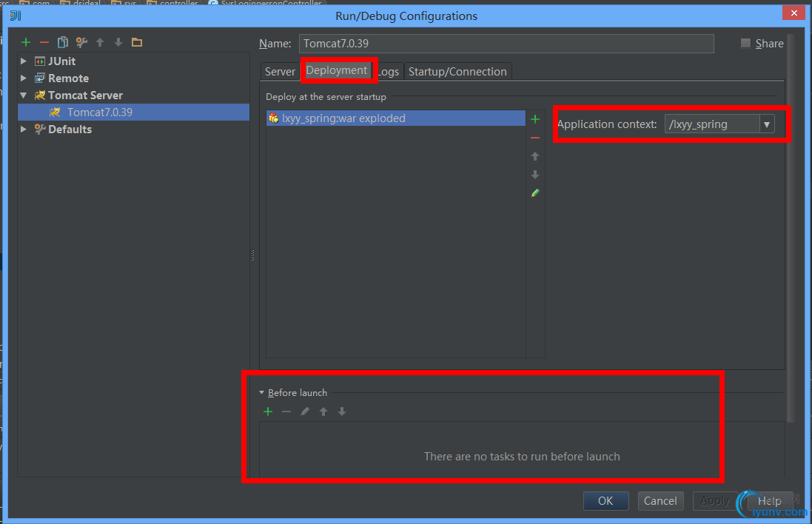
Task: Open the Application context dropdown
Action: pos(767,124)
